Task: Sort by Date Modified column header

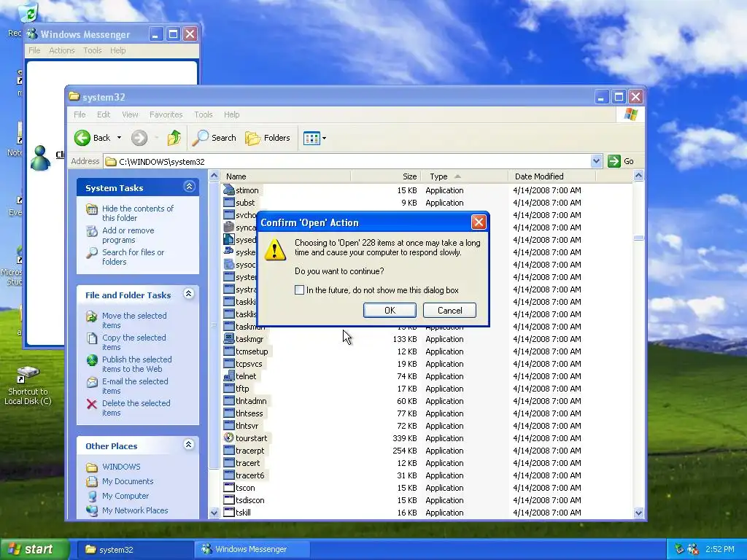Action: [552, 176]
